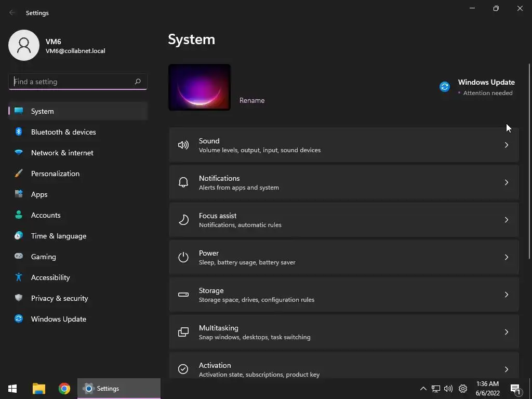This screenshot has height=399, width=532.
Task: Click the drive icon in the Storage row
Action: point(183,295)
